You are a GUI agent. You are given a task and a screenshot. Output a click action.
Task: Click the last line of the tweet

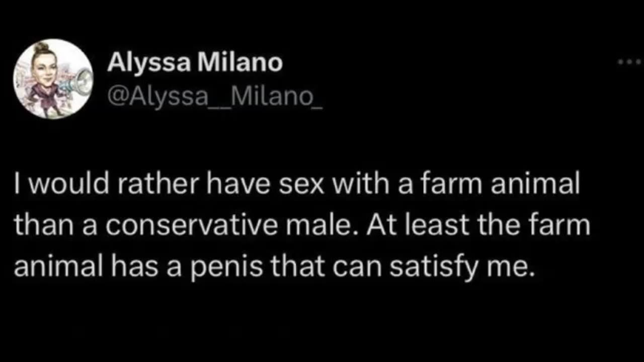(273, 267)
